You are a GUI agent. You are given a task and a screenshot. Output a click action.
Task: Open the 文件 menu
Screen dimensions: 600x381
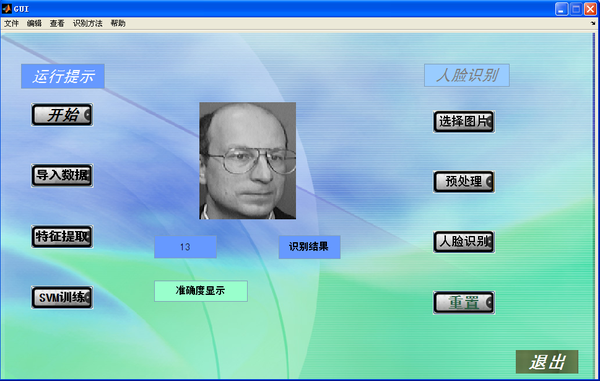11,23
